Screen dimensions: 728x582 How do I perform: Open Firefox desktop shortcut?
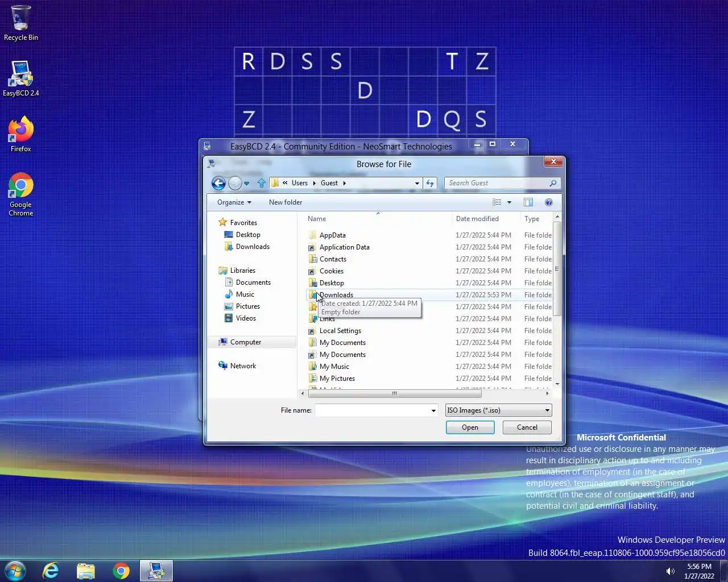21,134
